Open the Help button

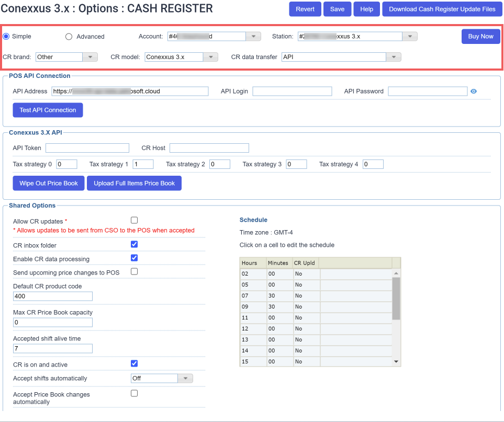click(x=367, y=9)
